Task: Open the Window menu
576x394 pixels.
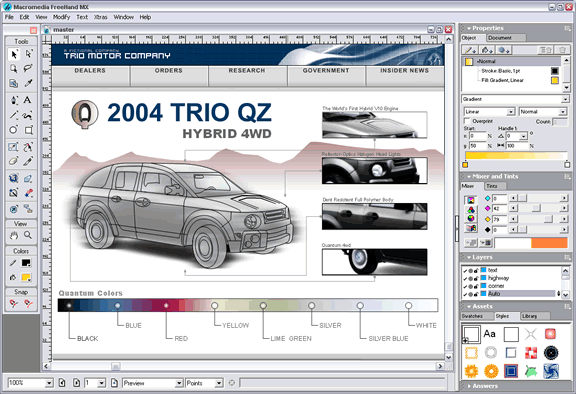Action: click(x=123, y=17)
